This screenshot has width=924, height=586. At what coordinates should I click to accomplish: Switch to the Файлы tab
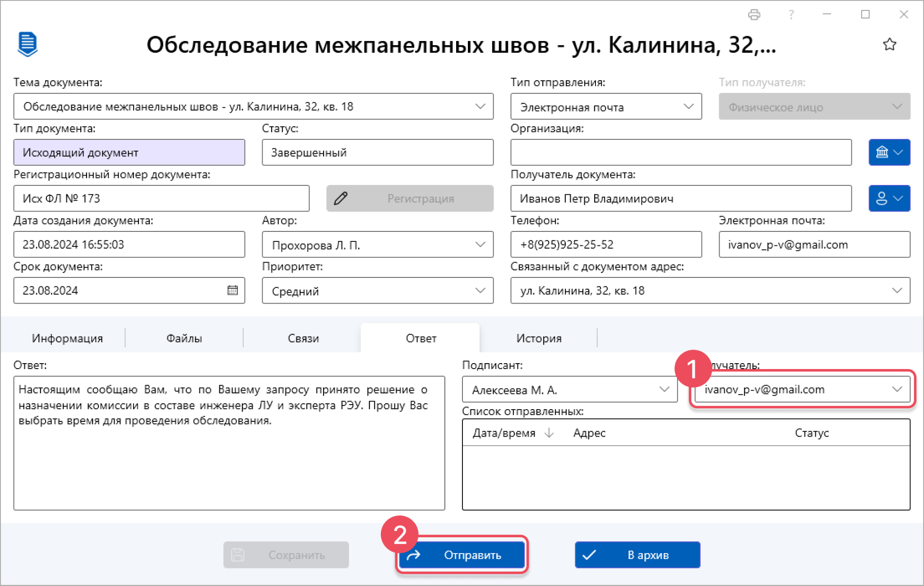(x=184, y=338)
